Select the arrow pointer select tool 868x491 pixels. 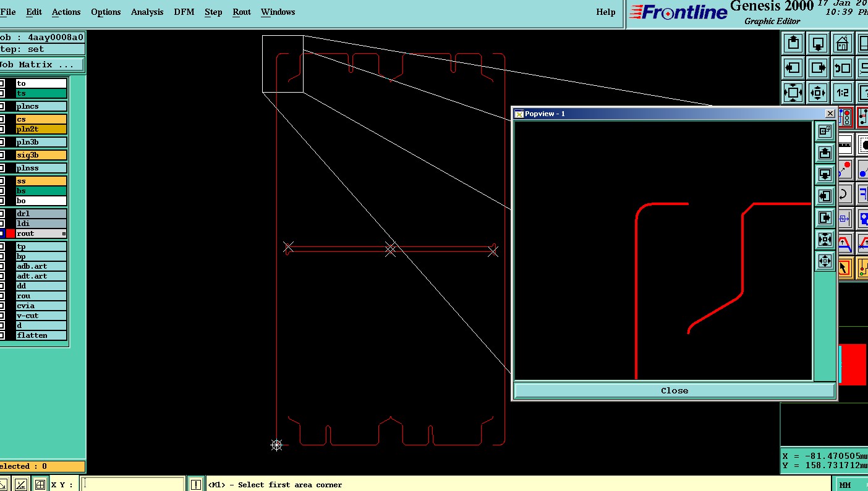point(845,268)
